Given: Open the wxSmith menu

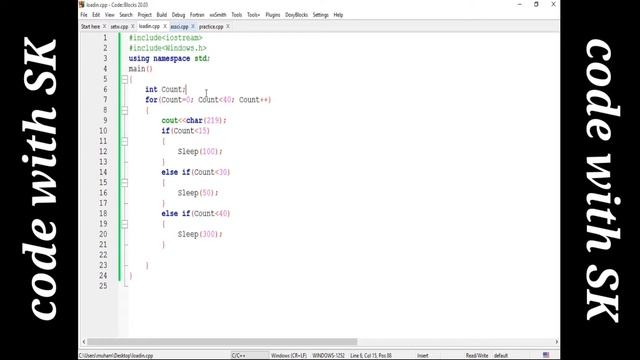Looking at the screenshot, I should [218, 15].
